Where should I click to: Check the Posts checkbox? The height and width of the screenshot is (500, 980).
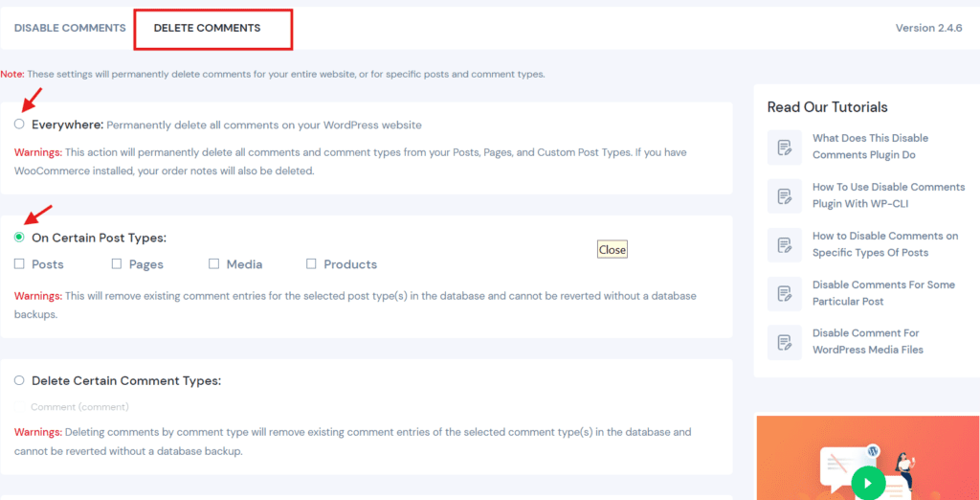[19, 264]
